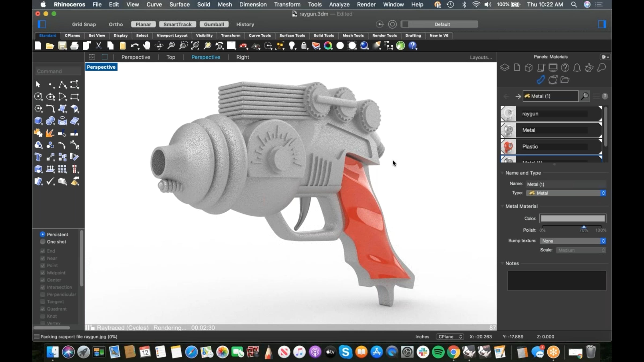Open the Notifications bell panel icon

pyautogui.click(x=577, y=68)
